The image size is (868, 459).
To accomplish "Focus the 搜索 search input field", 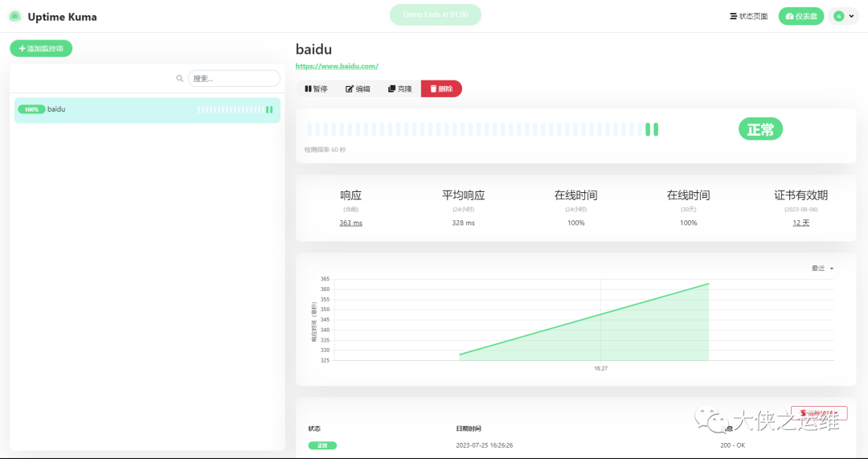I will click(234, 79).
